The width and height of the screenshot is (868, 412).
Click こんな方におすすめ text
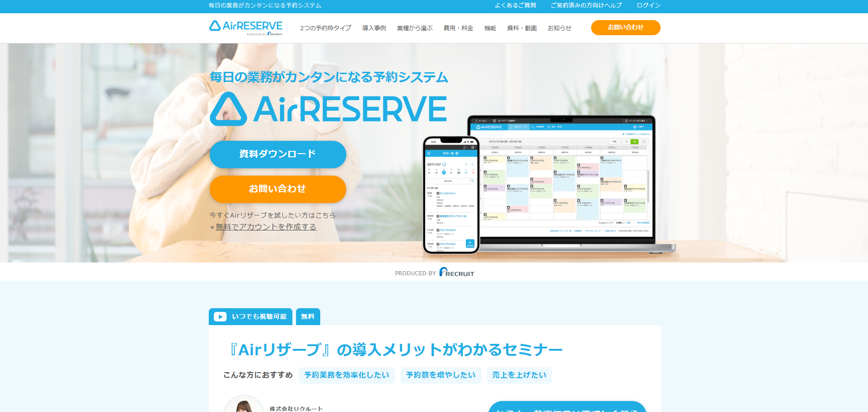tap(258, 375)
